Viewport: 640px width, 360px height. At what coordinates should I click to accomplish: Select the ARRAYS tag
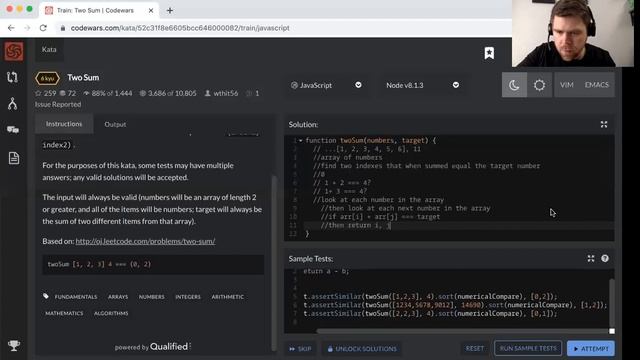118,297
